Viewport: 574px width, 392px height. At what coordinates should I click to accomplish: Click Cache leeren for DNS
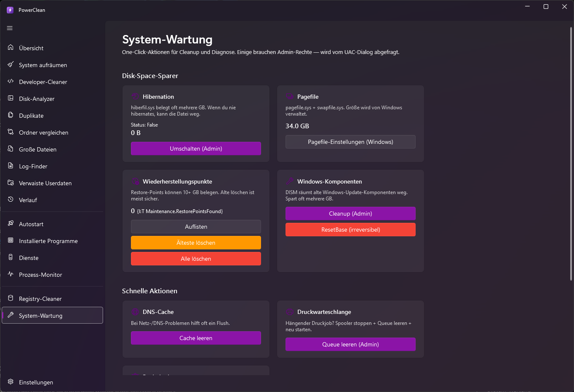coord(196,338)
